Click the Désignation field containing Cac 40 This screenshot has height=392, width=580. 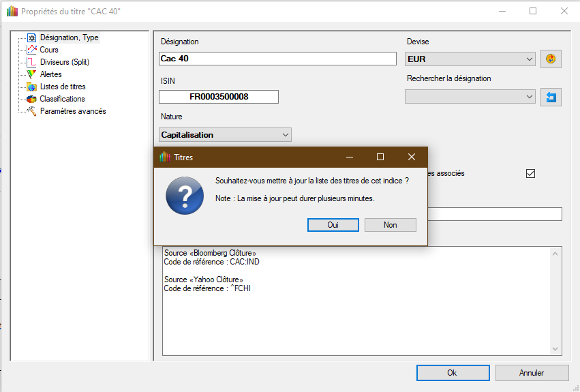click(277, 59)
